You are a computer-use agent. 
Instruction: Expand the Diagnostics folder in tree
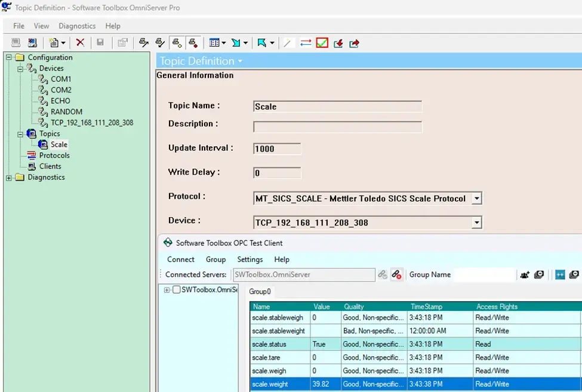[9, 177]
